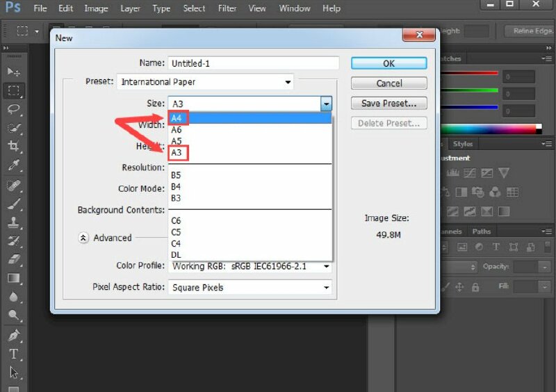556x392 pixels.
Task: Pick the Eyedropper tool
Action: coord(13,165)
